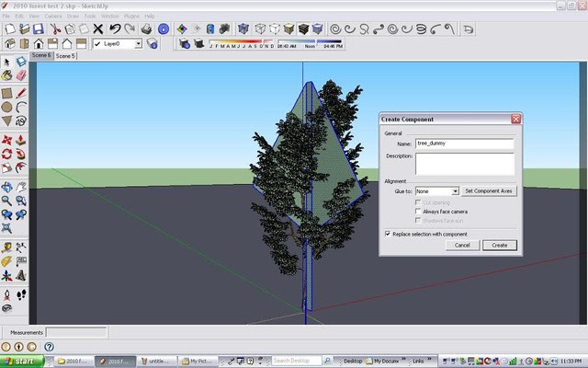Click the Windows Start button

pyautogui.click(x=22, y=362)
